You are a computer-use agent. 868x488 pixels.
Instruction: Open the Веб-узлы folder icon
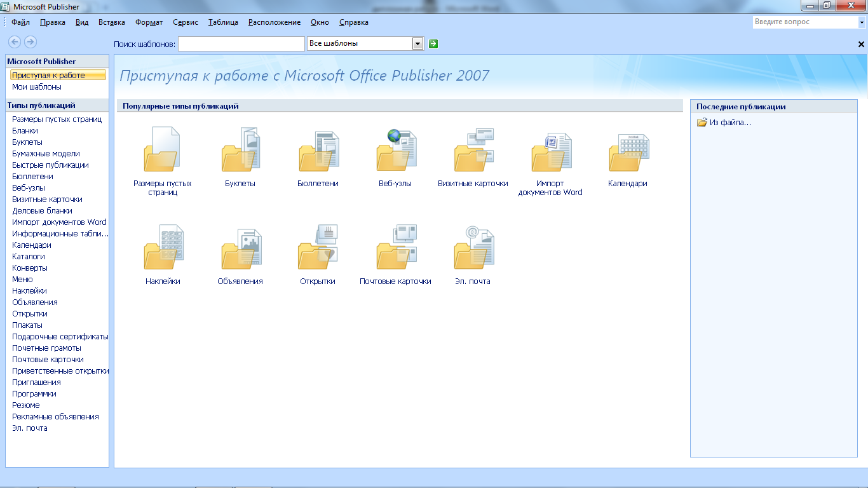pos(395,149)
